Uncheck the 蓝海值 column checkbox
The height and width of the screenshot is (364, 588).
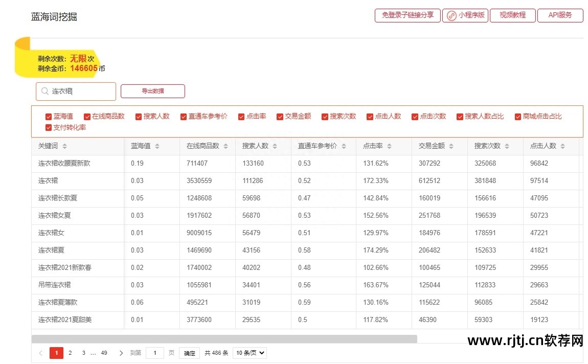click(x=49, y=117)
